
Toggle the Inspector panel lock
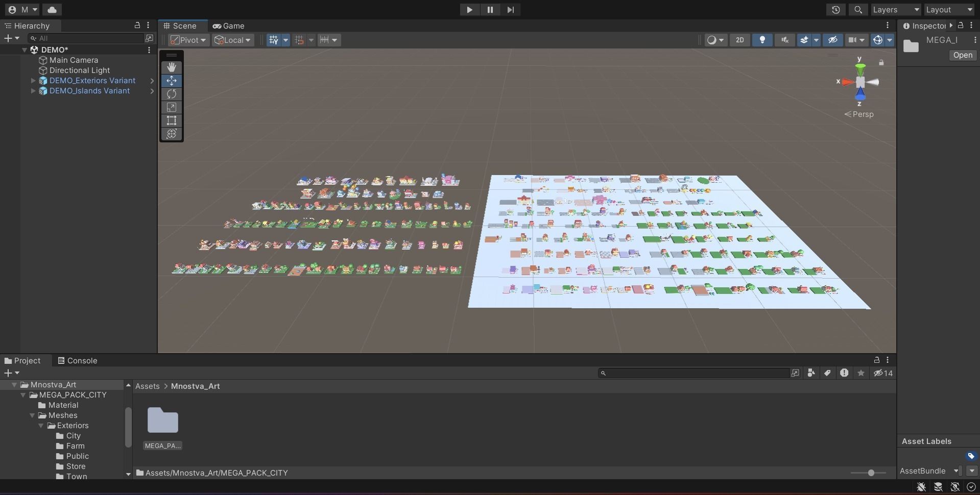[x=961, y=26]
